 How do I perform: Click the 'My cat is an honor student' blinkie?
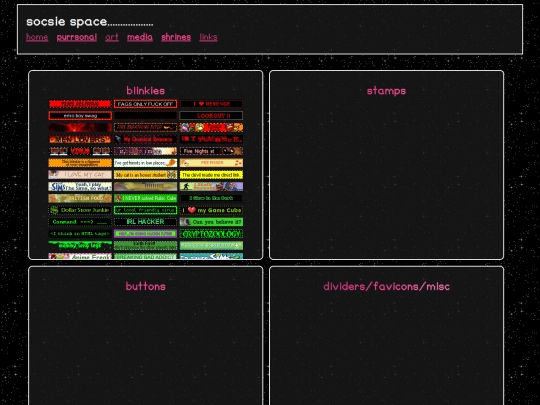(146, 175)
